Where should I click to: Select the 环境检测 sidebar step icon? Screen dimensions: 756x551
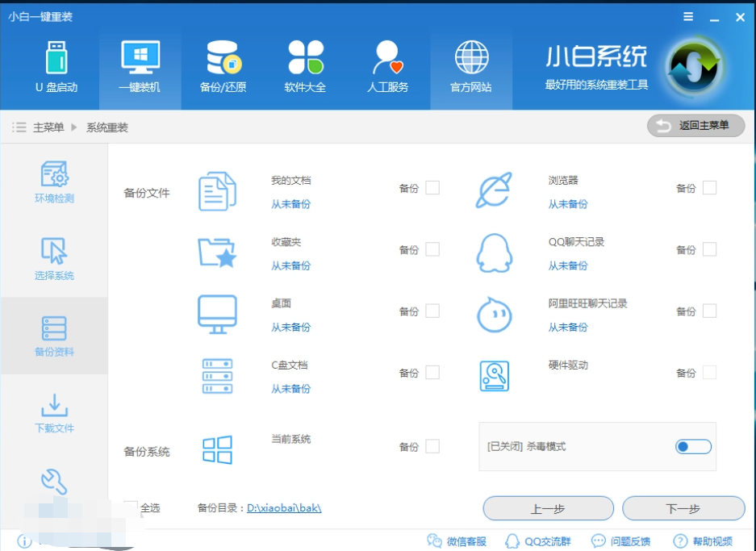click(x=55, y=174)
